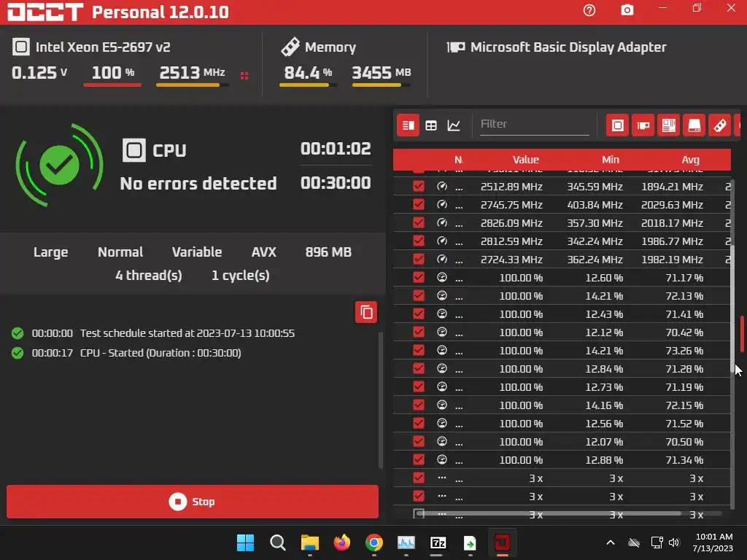The image size is (747, 560).
Task: Open File Explorer from taskbar
Action: [x=309, y=542]
